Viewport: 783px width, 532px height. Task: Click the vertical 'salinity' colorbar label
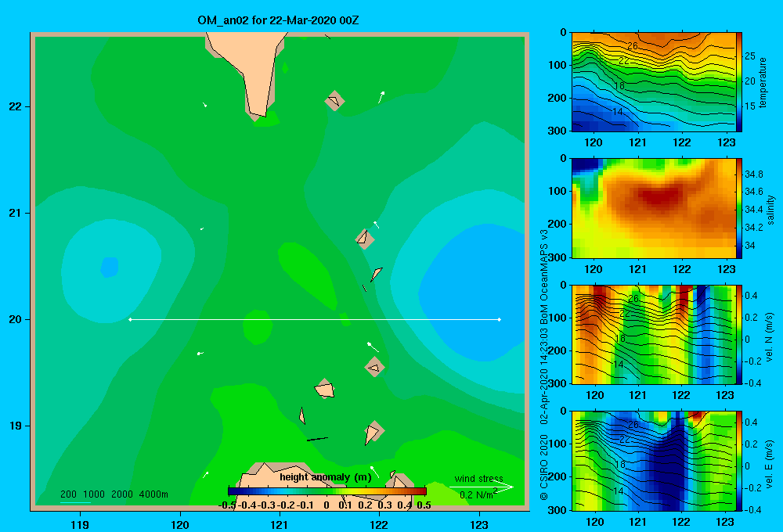[x=770, y=210]
